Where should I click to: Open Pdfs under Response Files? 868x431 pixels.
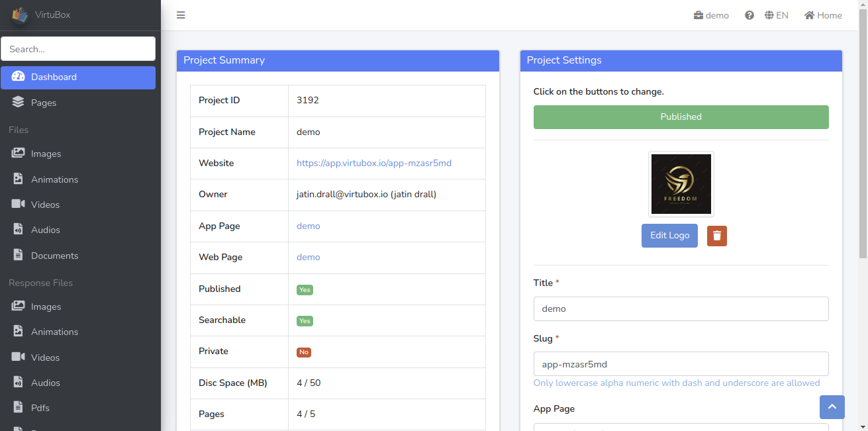[41, 408]
